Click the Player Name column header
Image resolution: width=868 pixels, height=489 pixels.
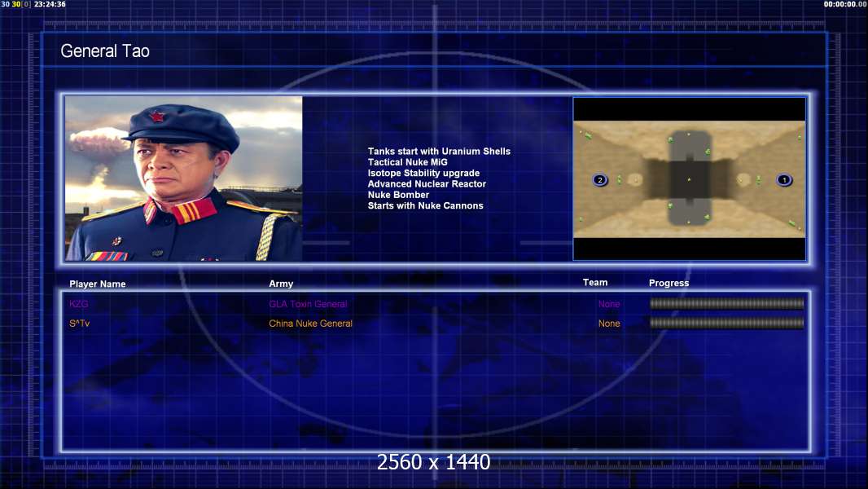point(98,284)
